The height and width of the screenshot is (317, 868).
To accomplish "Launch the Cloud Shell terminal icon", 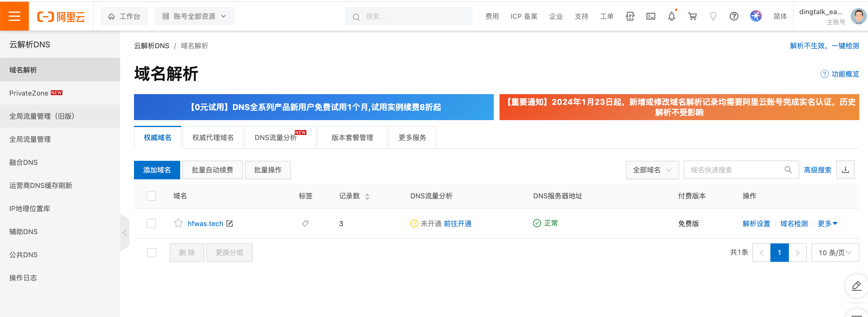I will (650, 16).
